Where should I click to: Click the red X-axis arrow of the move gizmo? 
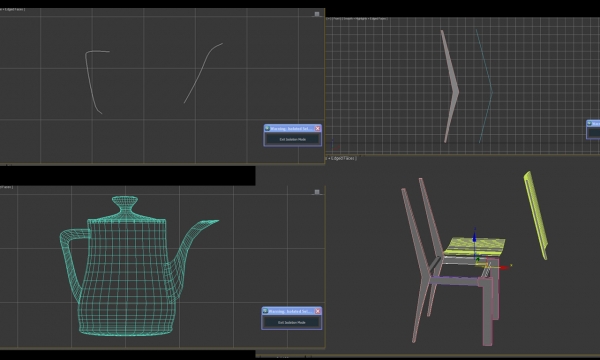tap(504, 267)
